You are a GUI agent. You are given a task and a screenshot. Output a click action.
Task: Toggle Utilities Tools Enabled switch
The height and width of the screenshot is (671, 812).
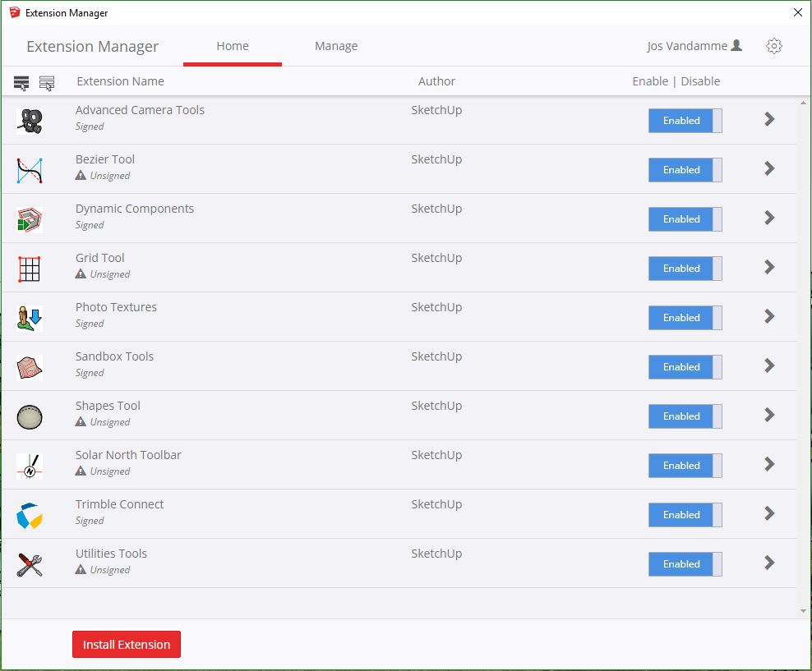(685, 564)
